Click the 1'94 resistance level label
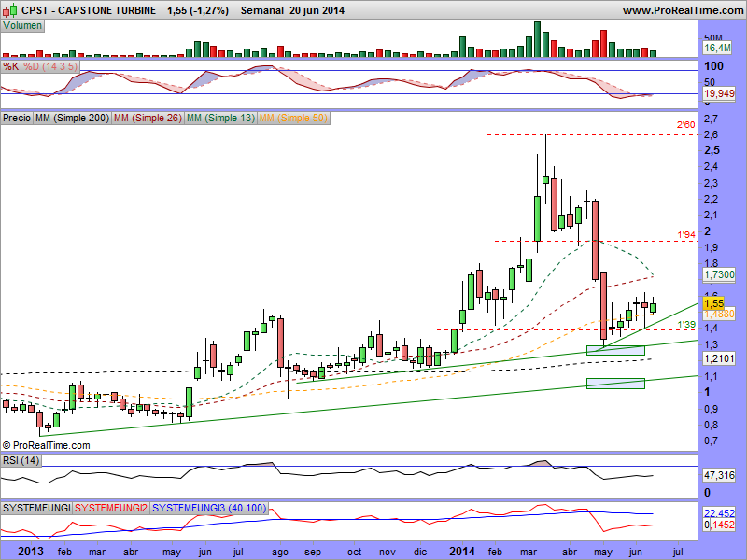This screenshot has height=560, width=747. pyautogui.click(x=686, y=235)
